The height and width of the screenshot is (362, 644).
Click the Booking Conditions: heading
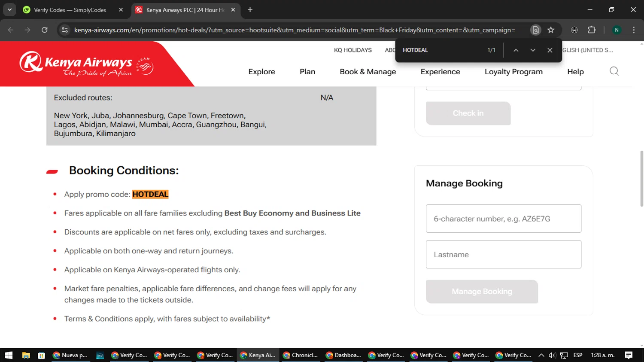coord(124,170)
